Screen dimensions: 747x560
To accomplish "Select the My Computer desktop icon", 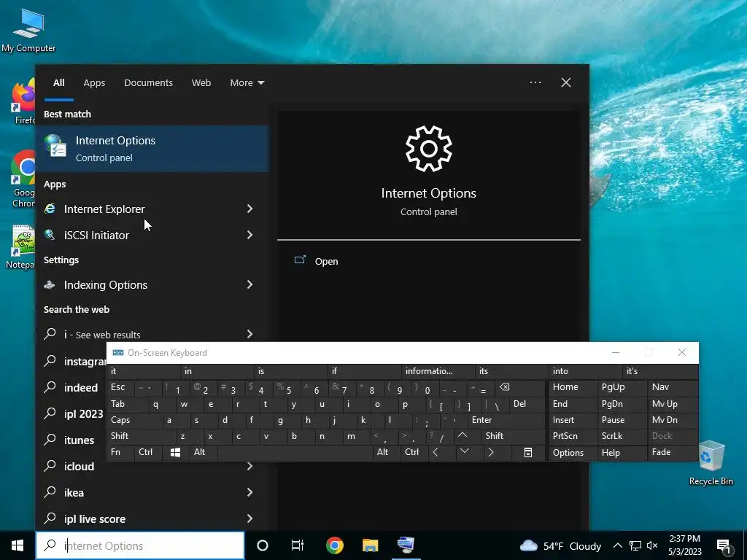I will click(28, 29).
